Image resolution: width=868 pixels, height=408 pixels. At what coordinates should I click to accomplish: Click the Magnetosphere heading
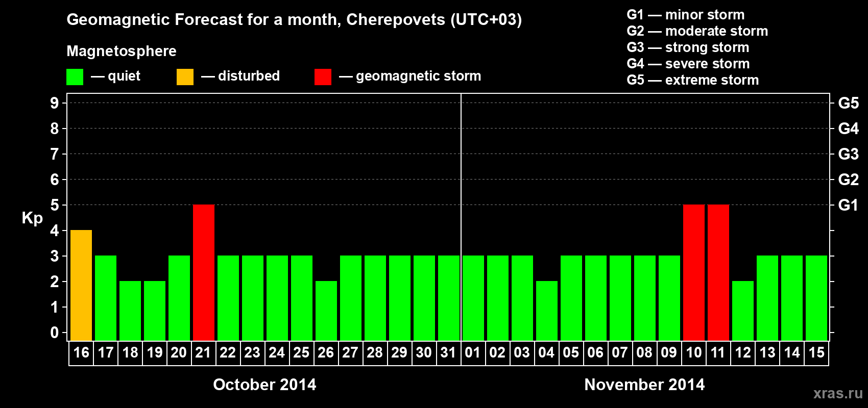(x=122, y=51)
